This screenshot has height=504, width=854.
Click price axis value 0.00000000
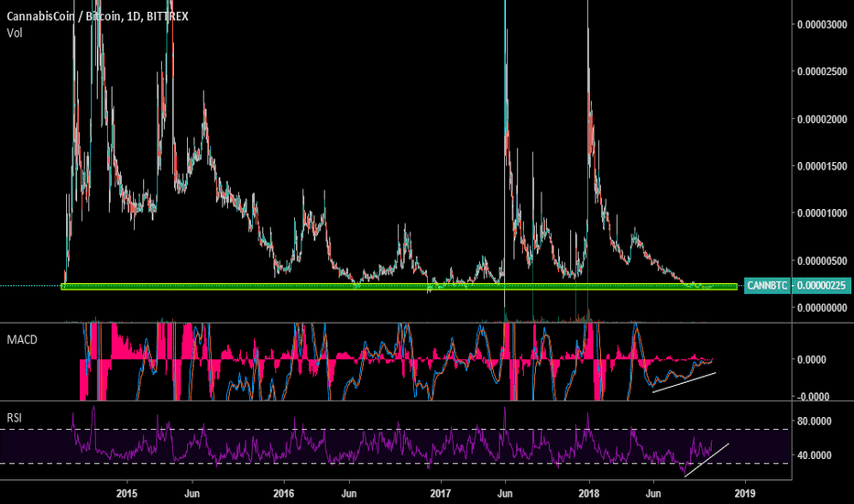822,308
